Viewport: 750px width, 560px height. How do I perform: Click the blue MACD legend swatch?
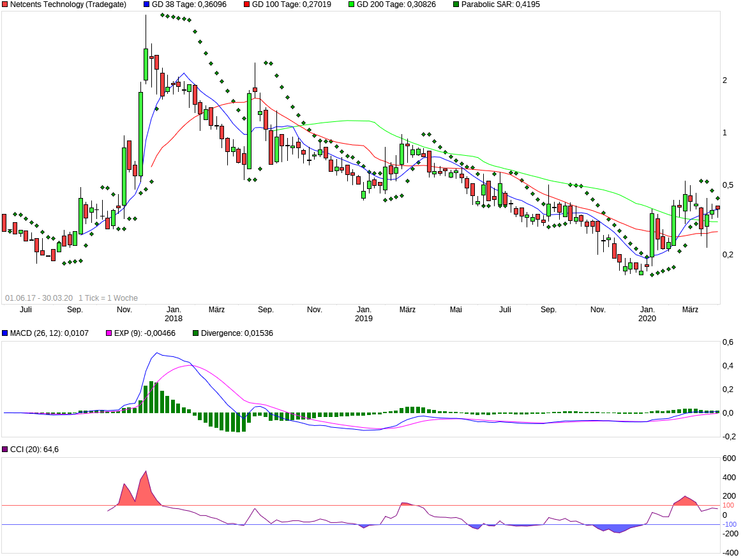[4, 333]
